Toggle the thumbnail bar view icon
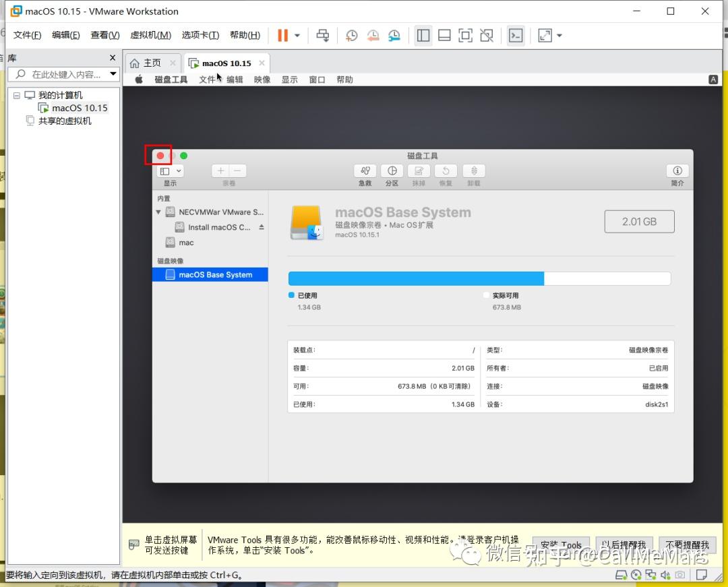 tap(444, 35)
